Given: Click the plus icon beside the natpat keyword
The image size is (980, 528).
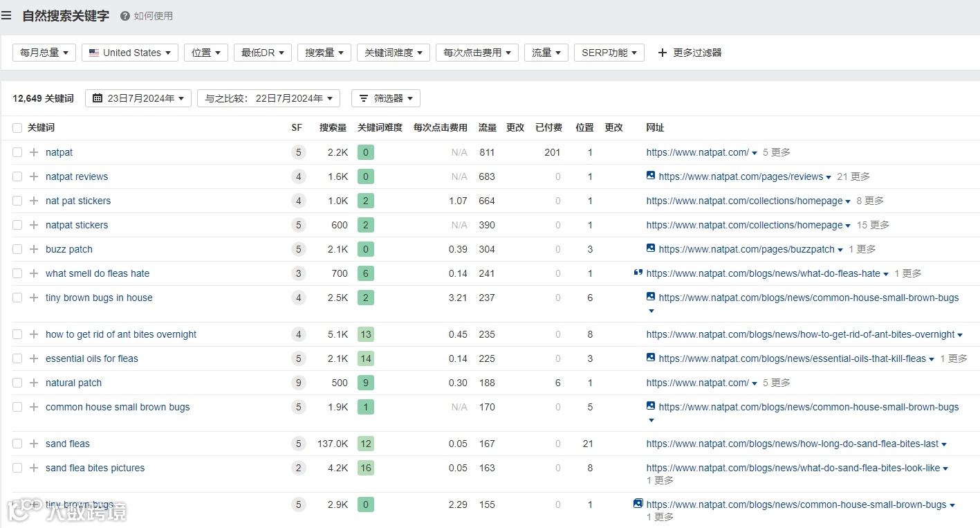Looking at the screenshot, I should (34, 152).
